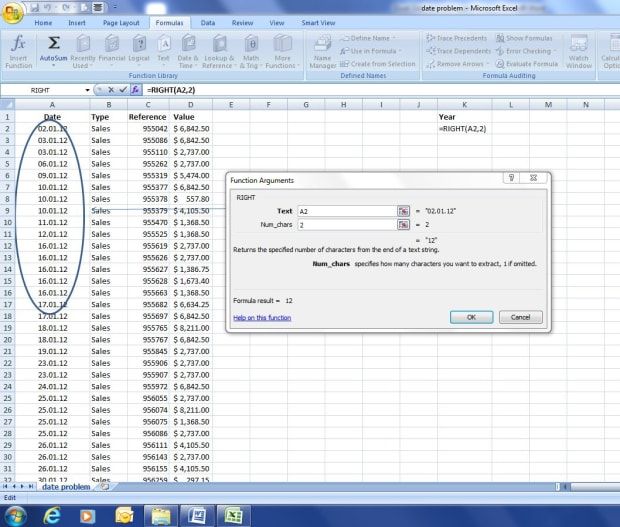The image size is (620, 527).
Task: Click Evaluate Formula
Action: (527, 64)
